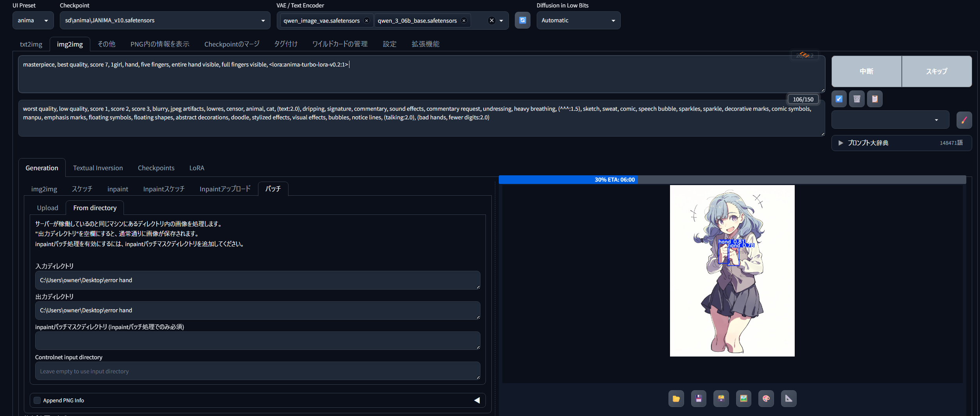Image resolution: width=980 pixels, height=416 pixels.
Task: Select the Inpaintスケッチ sub-tab
Action: click(x=164, y=189)
